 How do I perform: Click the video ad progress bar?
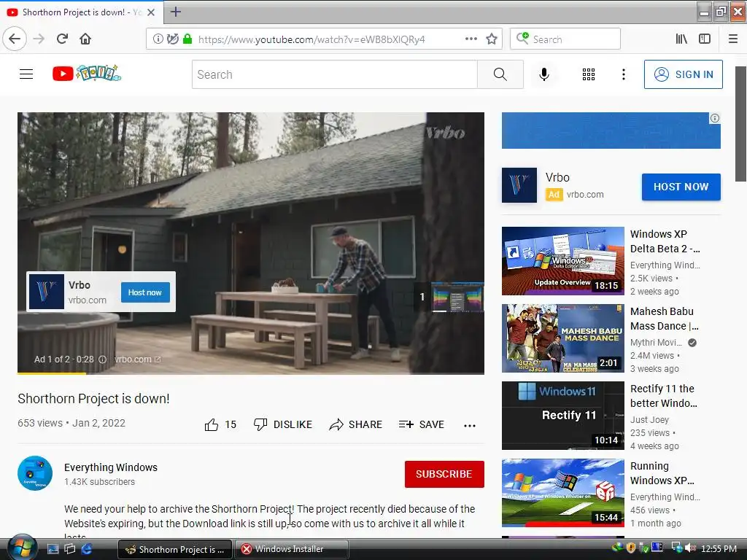[251, 373]
